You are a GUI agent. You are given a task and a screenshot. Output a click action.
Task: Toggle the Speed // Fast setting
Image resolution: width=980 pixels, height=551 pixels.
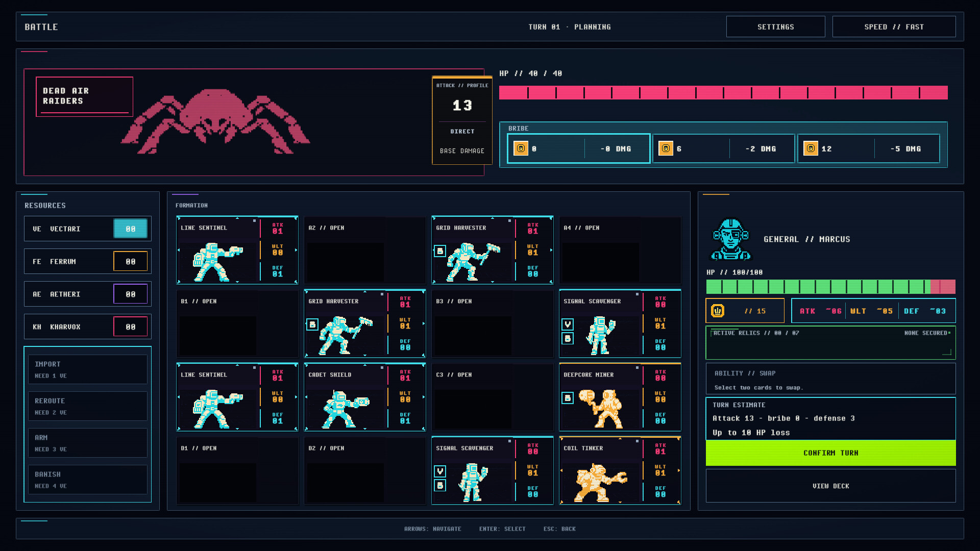coord(894,27)
